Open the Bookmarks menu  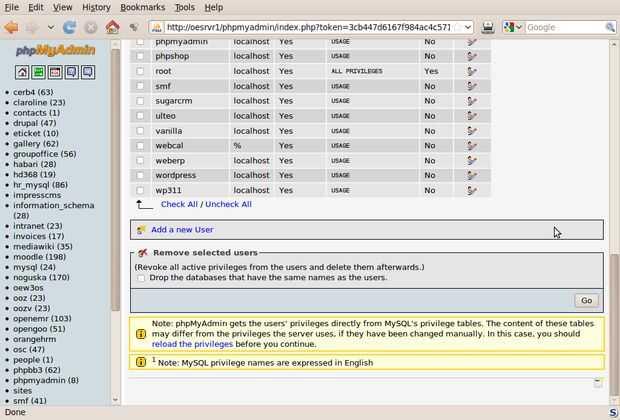142,8
